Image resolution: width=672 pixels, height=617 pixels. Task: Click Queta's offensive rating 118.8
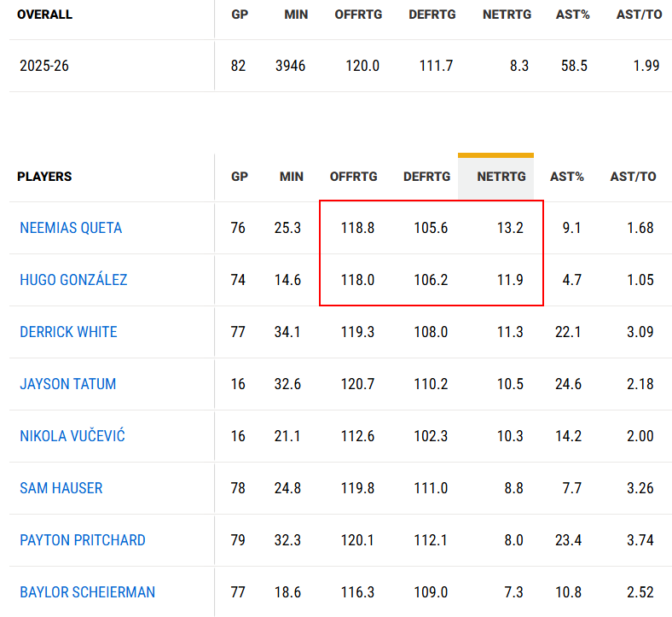357,228
